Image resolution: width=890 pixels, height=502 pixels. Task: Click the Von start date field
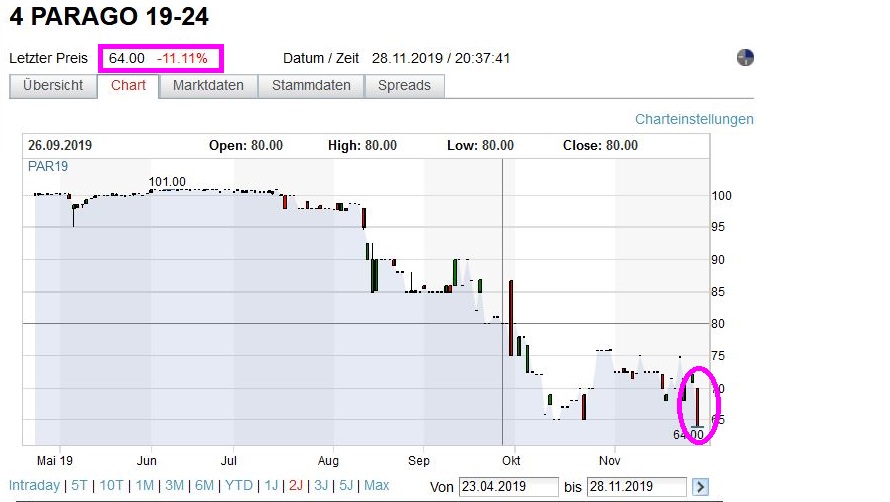coord(505,487)
